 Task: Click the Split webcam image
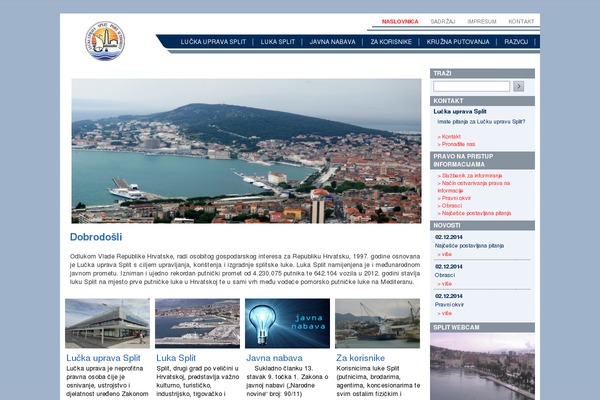[482, 366]
